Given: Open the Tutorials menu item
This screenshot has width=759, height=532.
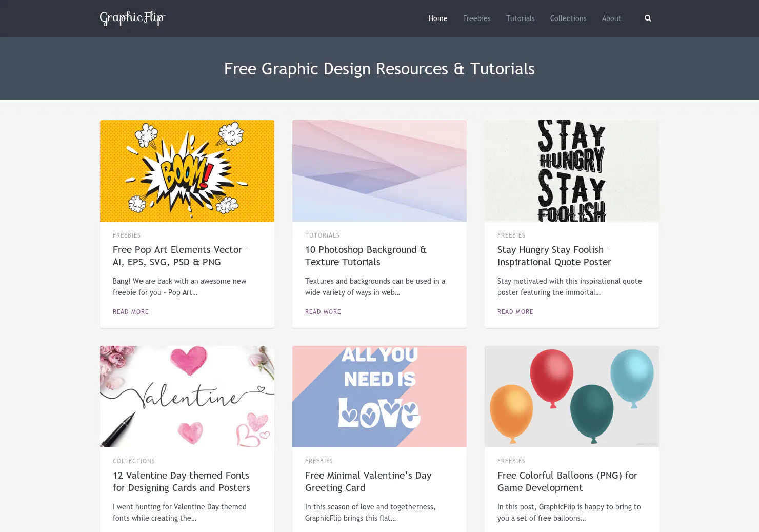Looking at the screenshot, I should pos(520,18).
